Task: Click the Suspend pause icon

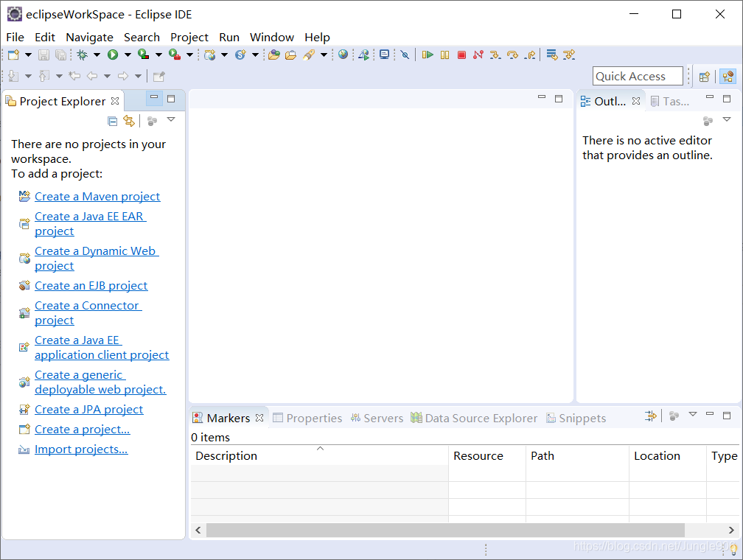Action: click(444, 55)
